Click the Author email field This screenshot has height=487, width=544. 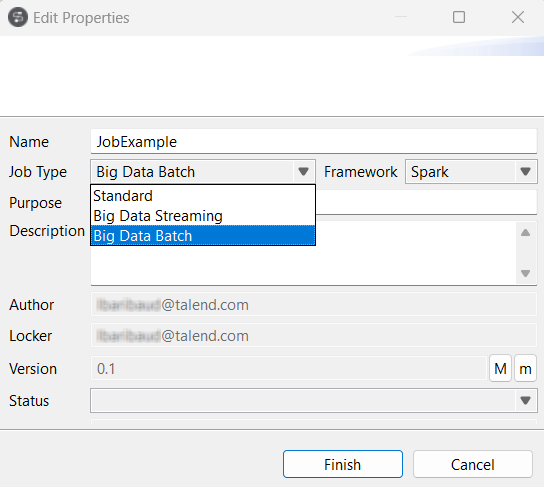[x=314, y=305]
